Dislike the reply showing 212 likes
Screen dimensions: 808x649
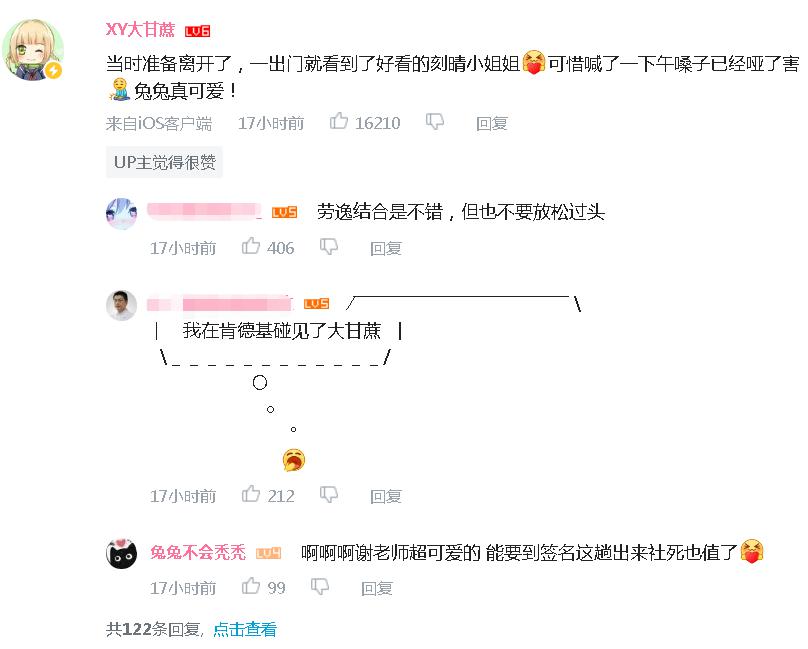[x=329, y=494]
